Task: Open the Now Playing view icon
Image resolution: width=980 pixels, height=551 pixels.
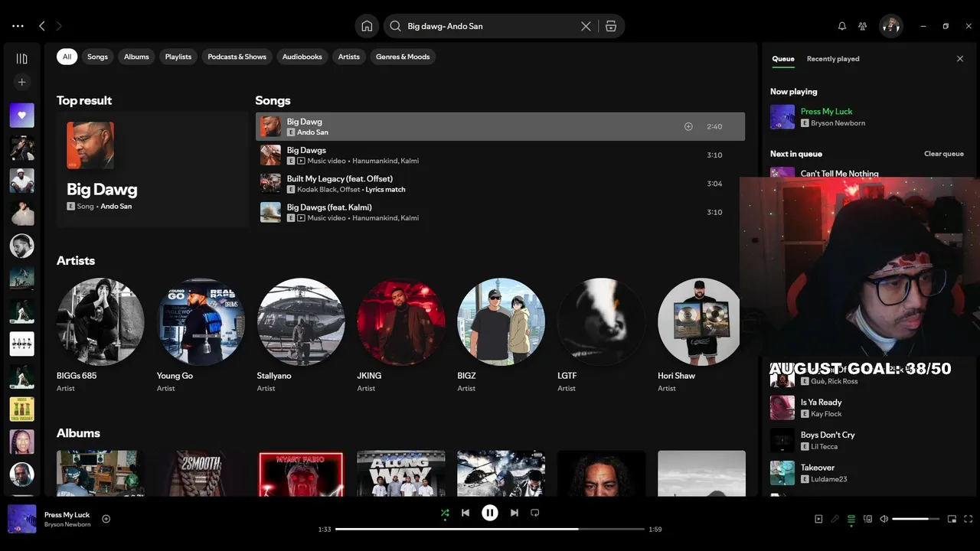Action: pos(818,519)
